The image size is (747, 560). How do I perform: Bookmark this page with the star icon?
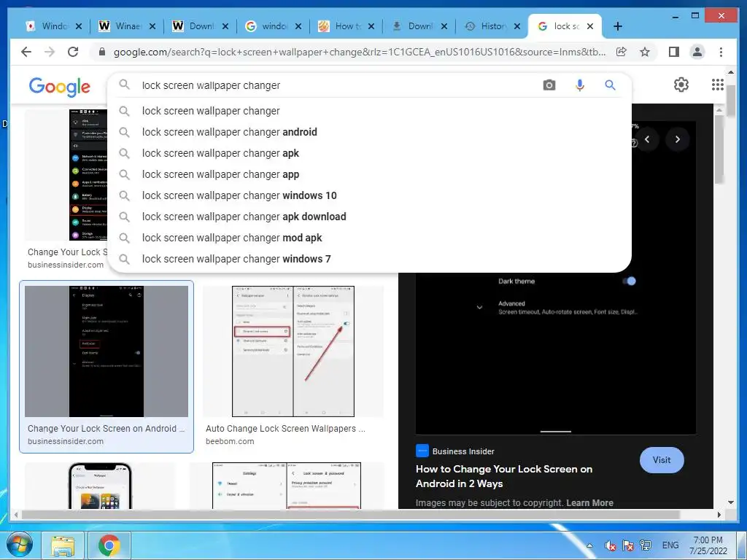(x=645, y=52)
